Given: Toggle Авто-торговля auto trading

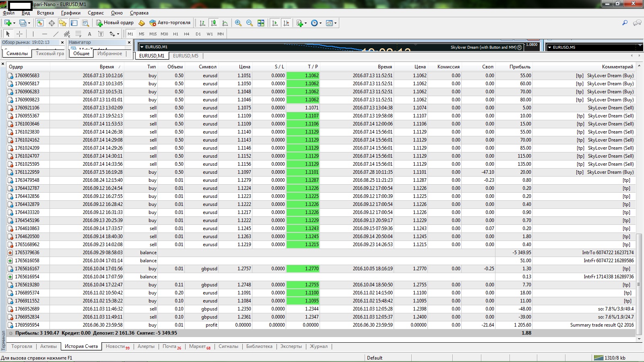Looking at the screenshot, I should (170, 23).
